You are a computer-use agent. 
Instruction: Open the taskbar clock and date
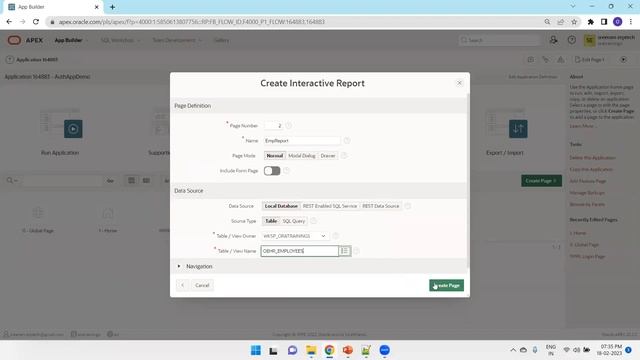[609, 350]
